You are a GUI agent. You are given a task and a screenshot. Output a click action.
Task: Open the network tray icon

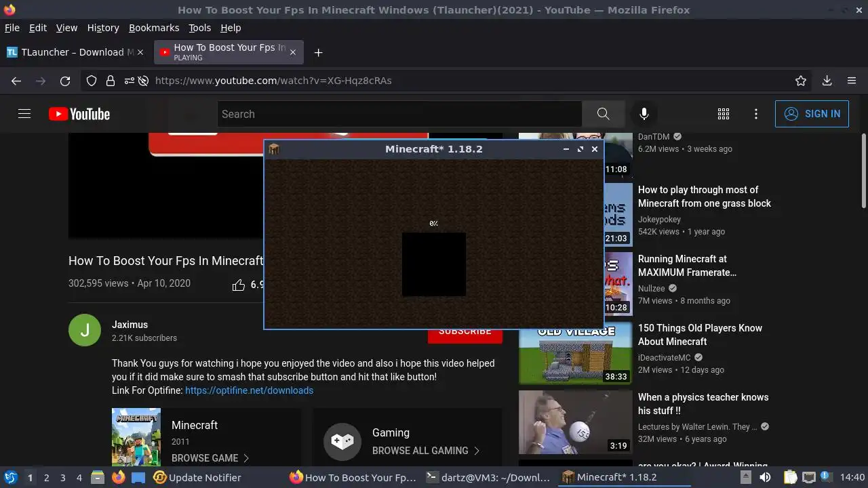809,477
